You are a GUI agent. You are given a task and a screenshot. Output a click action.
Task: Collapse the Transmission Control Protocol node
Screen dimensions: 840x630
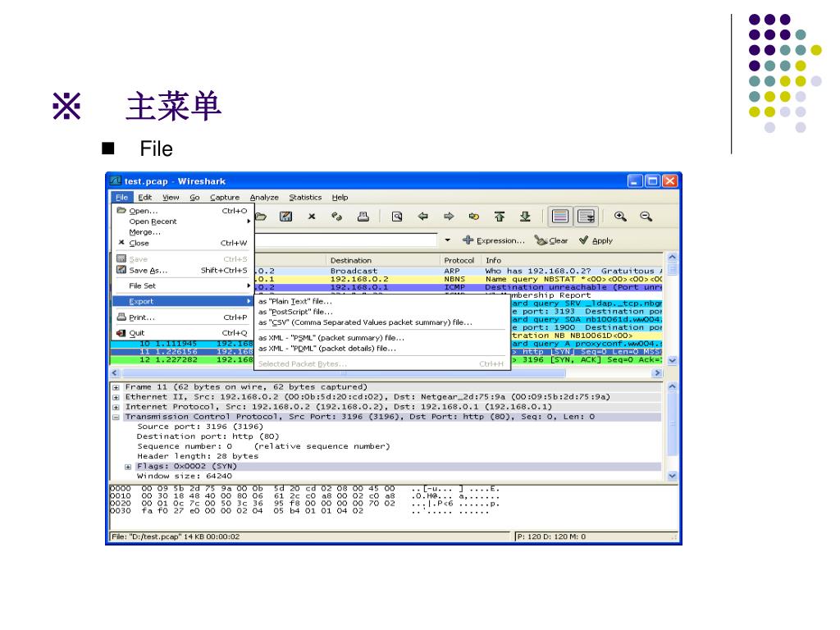click(116, 417)
